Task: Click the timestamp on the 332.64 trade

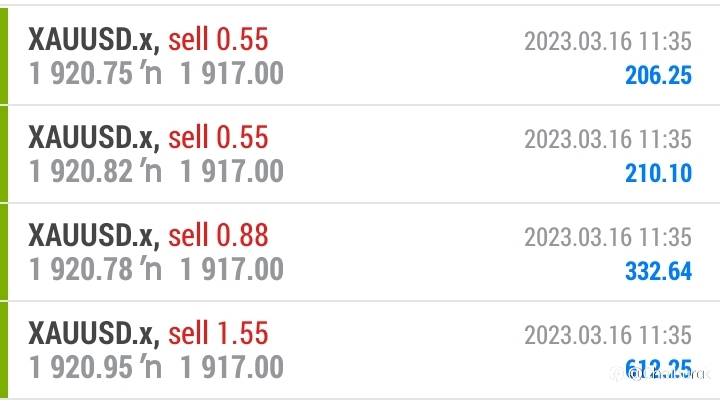Action: [x=608, y=237]
